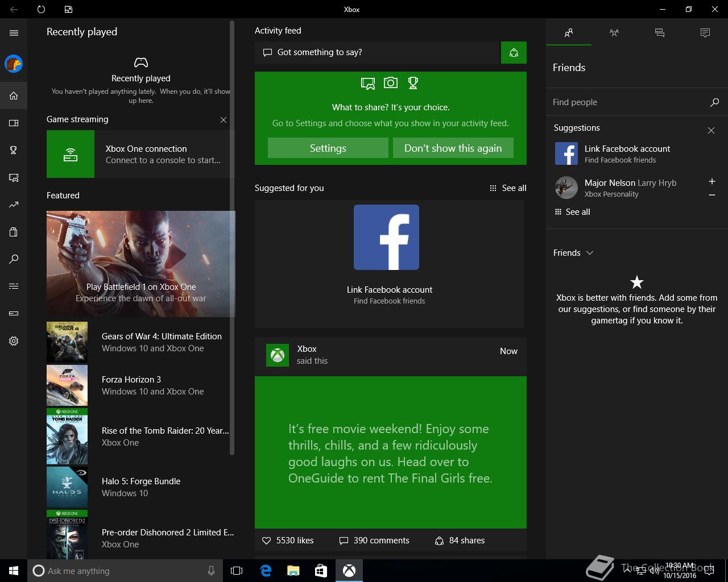This screenshot has height=582, width=728.
Task: Open Microsoft Edge from the taskbar
Action: [x=265, y=571]
